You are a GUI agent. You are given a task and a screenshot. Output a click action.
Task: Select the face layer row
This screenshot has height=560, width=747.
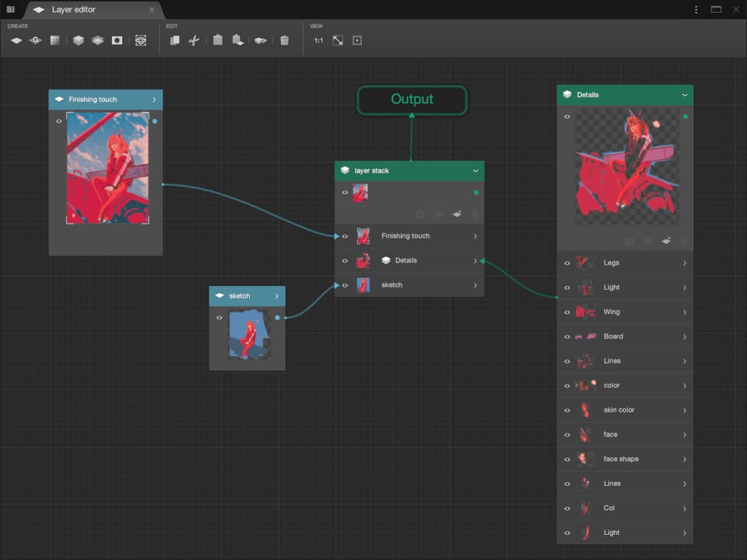tap(625, 434)
